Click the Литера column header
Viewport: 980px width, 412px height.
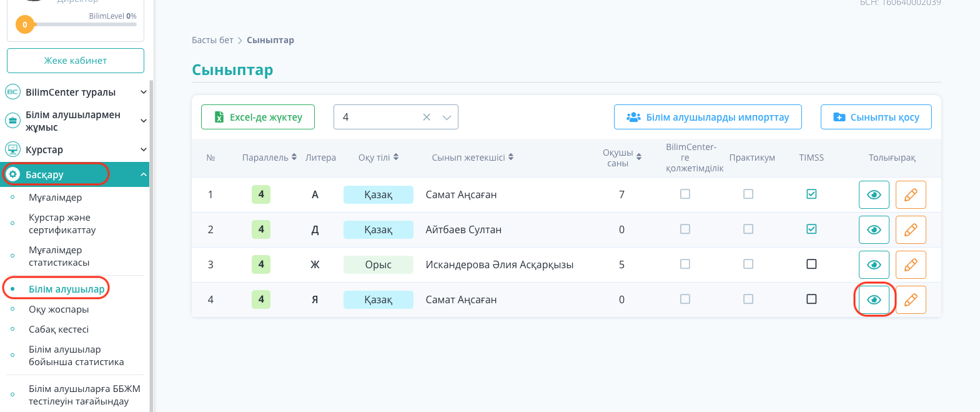coord(320,158)
